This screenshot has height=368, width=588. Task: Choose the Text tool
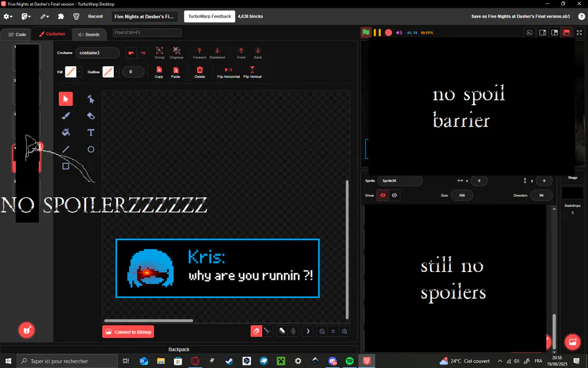(x=91, y=133)
